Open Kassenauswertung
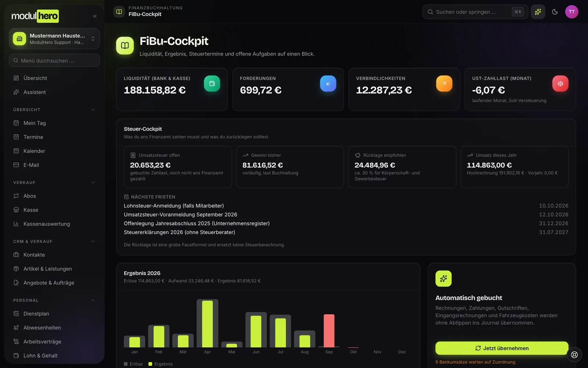588x368 pixels. point(54,224)
